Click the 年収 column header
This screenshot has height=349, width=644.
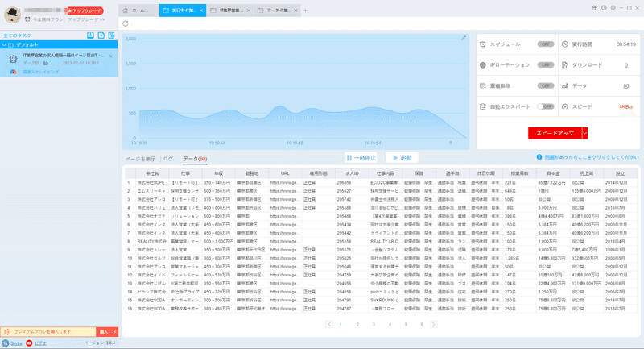(218, 173)
